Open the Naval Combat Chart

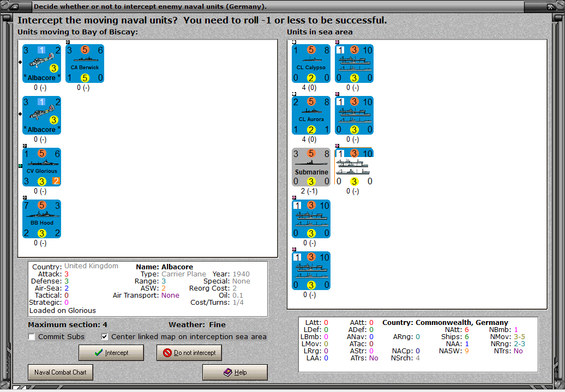point(60,372)
